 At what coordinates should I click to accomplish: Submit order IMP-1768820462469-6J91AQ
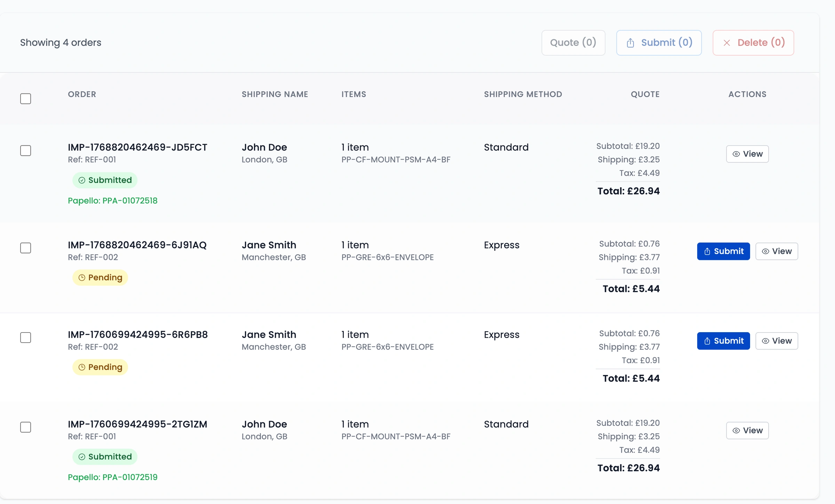(x=723, y=251)
